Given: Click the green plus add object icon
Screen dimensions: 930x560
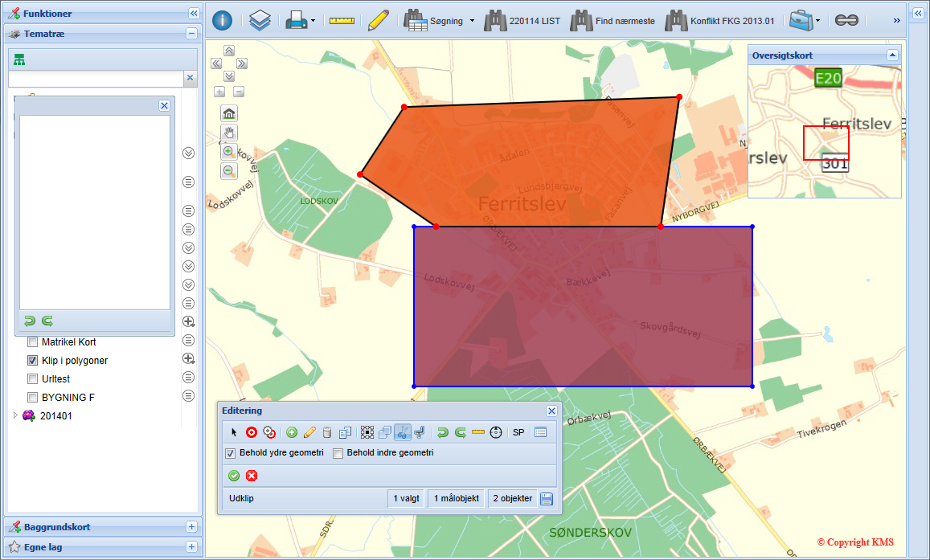Looking at the screenshot, I should tap(291, 432).
